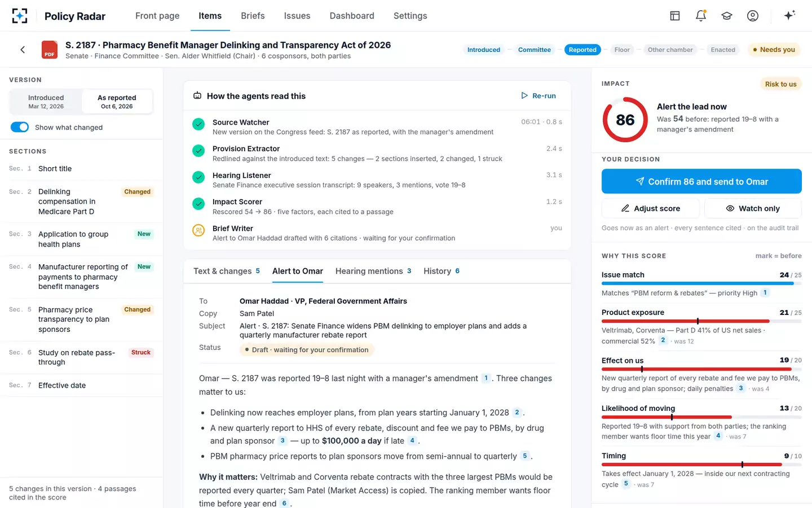Click Adjust score button

[651, 208]
